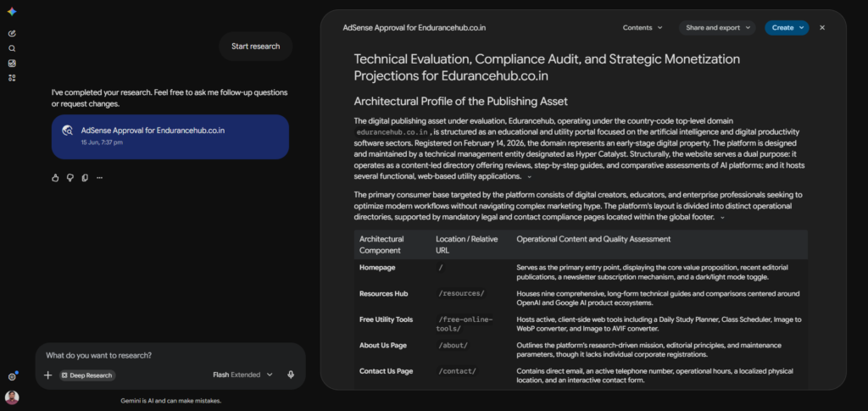Open the Flash Extended model dropdown
The image size is (868, 411).
(x=242, y=375)
